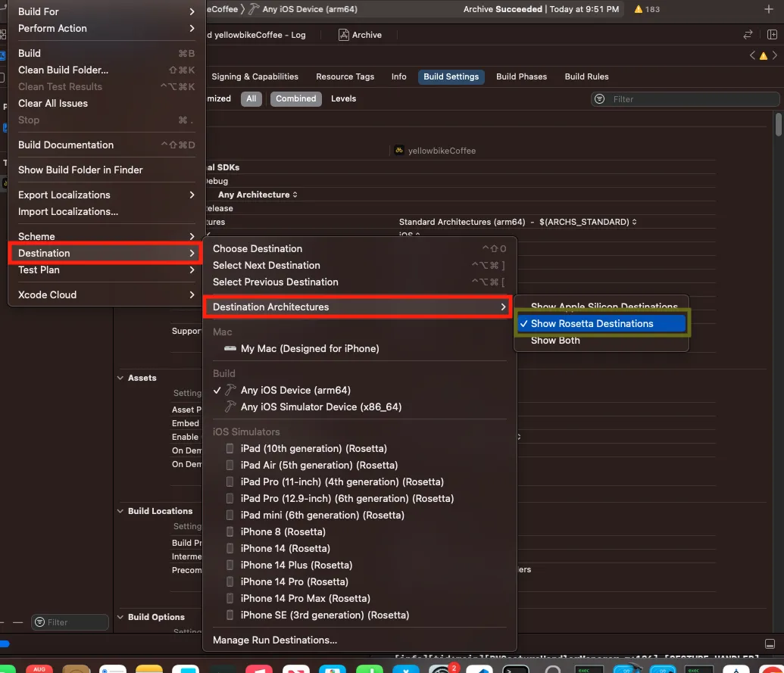Image resolution: width=784 pixels, height=673 pixels.
Task: Collapse the Build Options section
Action: [120, 617]
